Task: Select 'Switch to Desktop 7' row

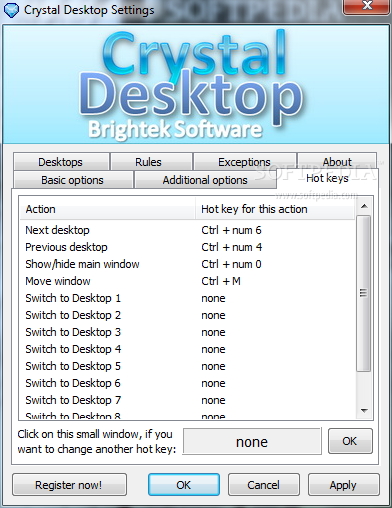Action: pyautogui.click(x=188, y=400)
